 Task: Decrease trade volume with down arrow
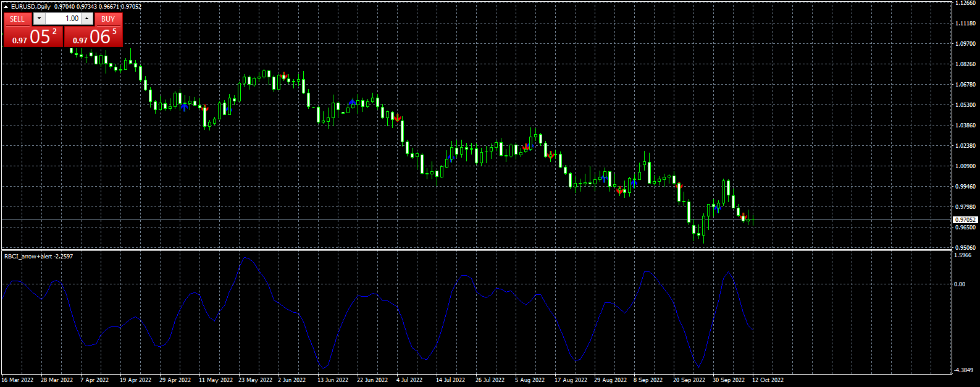(x=39, y=19)
